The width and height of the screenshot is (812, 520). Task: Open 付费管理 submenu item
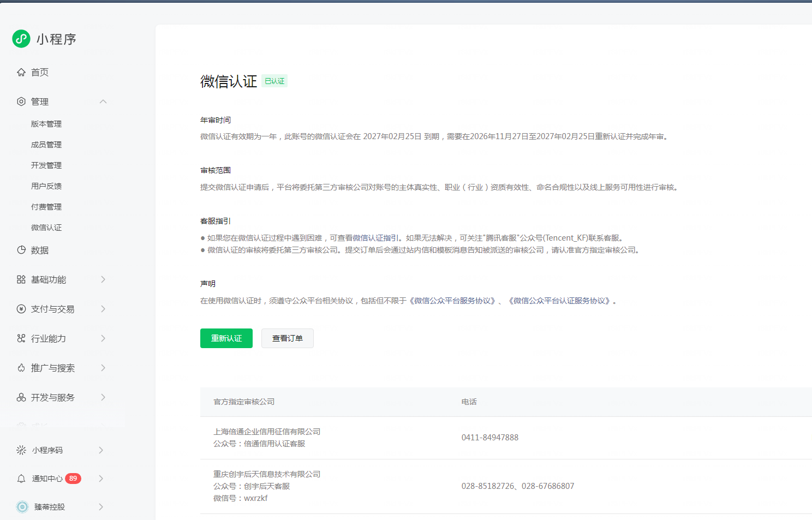pyautogui.click(x=46, y=207)
